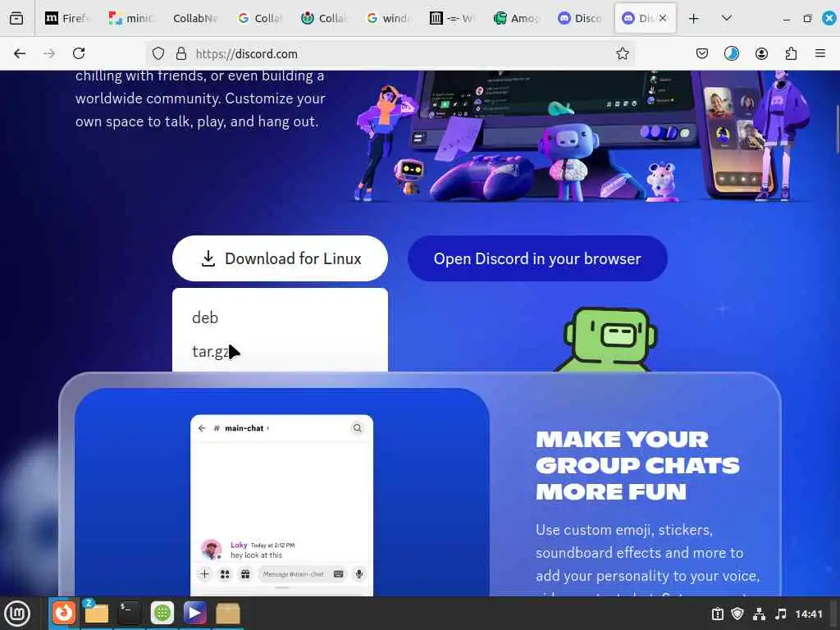Open the Linux Mint start menu

(x=17, y=614)
